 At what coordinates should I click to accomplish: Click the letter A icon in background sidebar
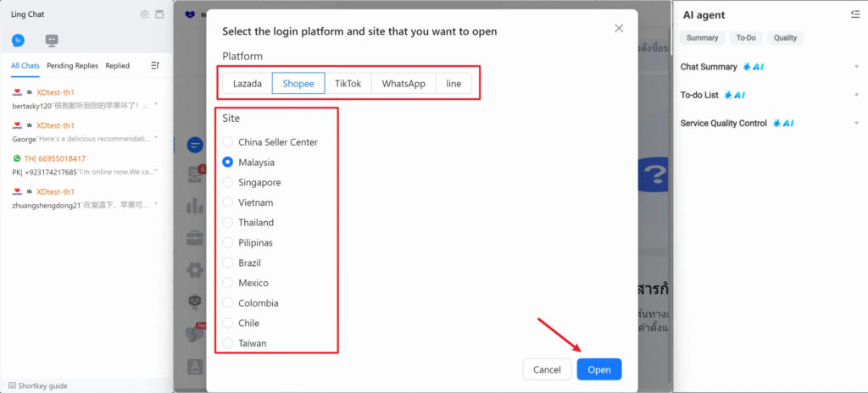(x=196, y=366)
